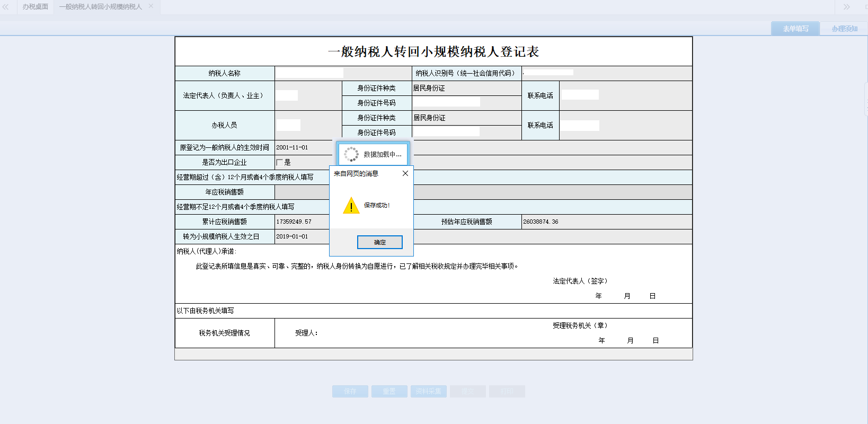Image resolution: width=868 pixels, height=424 pixels.
Task: Click the 受理人: label
Action: (306, 333)
